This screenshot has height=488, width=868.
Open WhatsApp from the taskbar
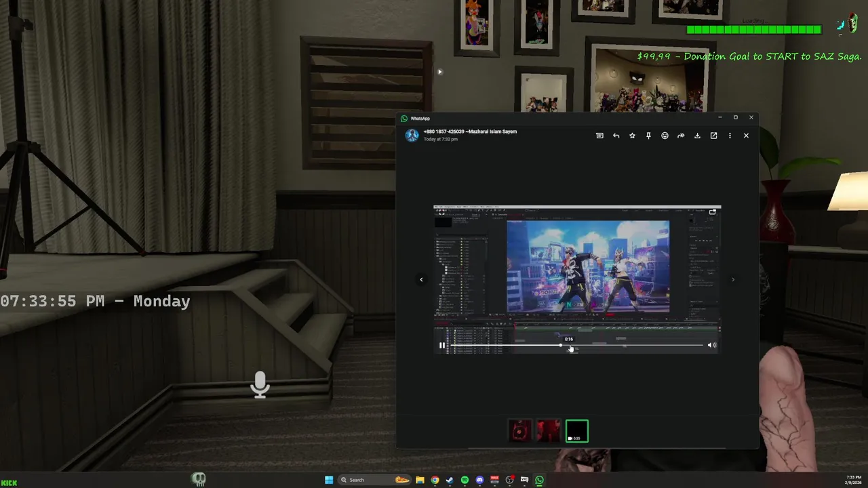pos(539,480)
